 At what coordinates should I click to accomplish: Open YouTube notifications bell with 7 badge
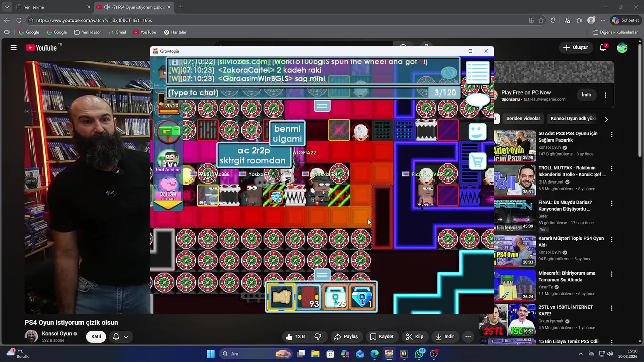pyautogui.click(x=603, y=48)
